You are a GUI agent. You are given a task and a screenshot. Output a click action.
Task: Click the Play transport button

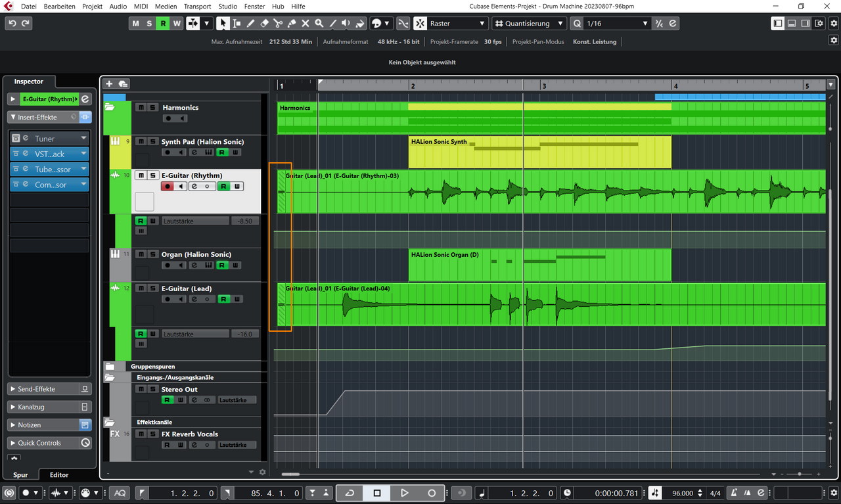(404, 493)
